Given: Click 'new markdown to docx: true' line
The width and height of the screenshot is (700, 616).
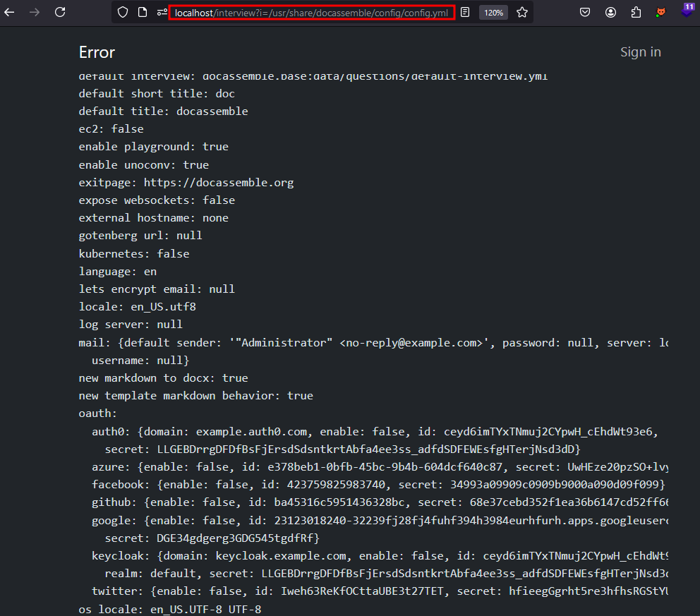Looking at the screenshot, I should (164, 378).
